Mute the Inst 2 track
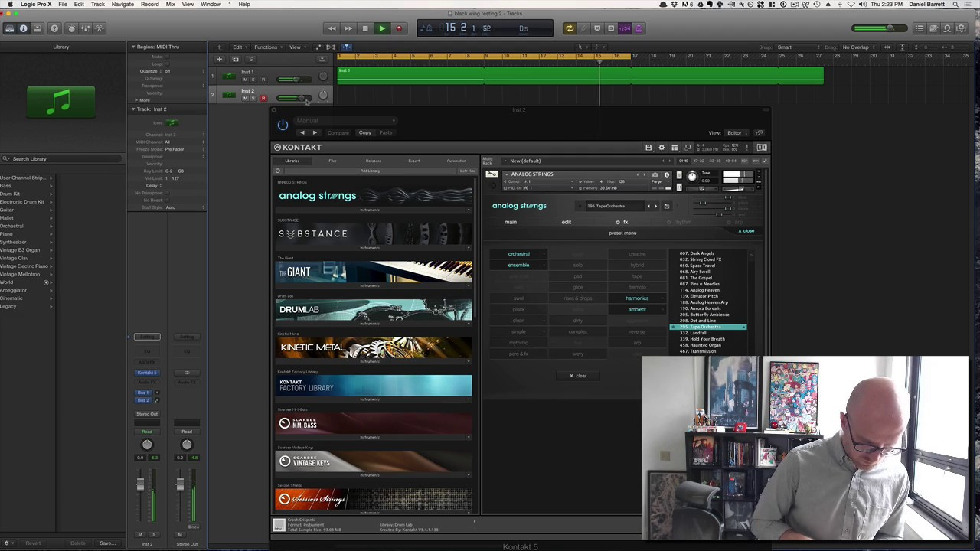 click(245, 98)
